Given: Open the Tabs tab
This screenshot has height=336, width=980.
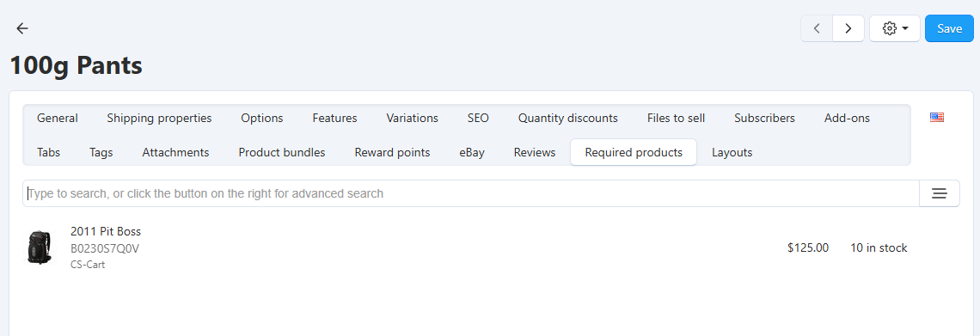Looking at the screenshot, I should 49,152.
